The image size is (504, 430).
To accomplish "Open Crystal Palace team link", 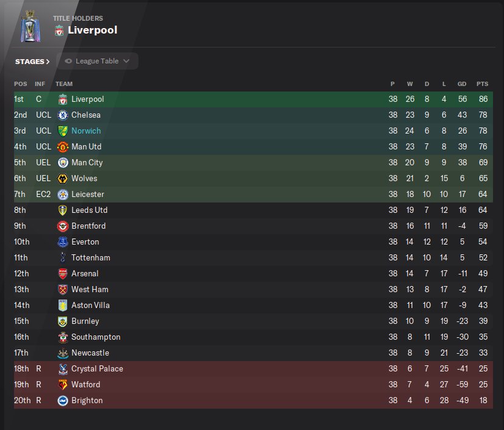I will point(97,369).
